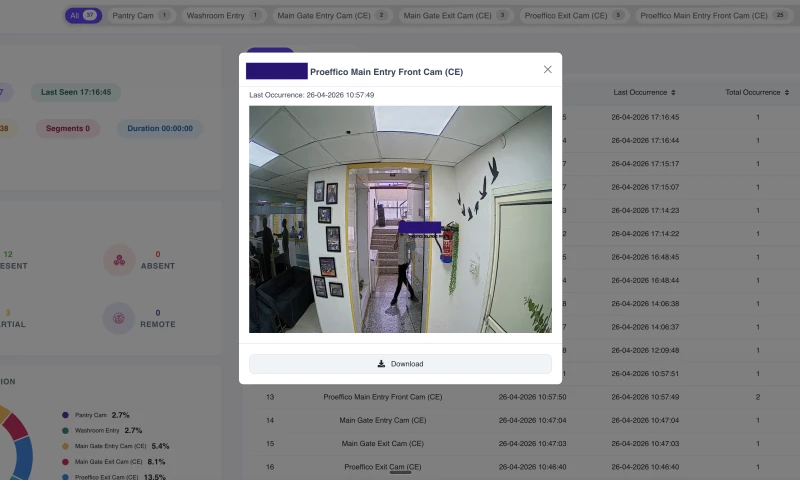Select the Pantry Cam filter tab
800x480 pixels.
click(141, 15)
